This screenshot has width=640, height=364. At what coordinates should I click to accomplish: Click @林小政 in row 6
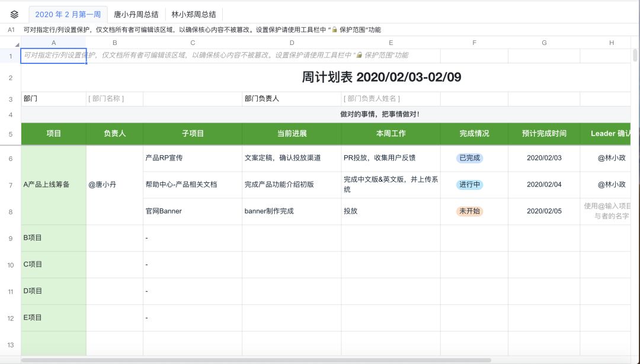point(611,158)
